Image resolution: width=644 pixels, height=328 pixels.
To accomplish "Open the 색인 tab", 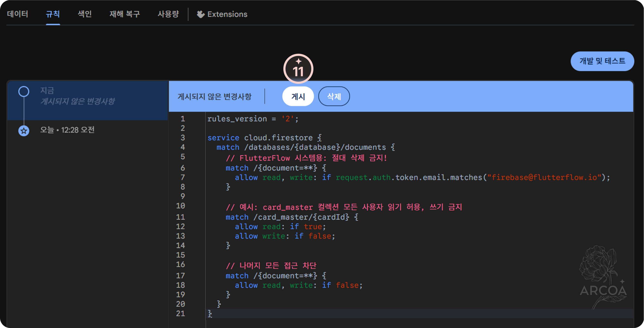I will (x=85, y=14).
